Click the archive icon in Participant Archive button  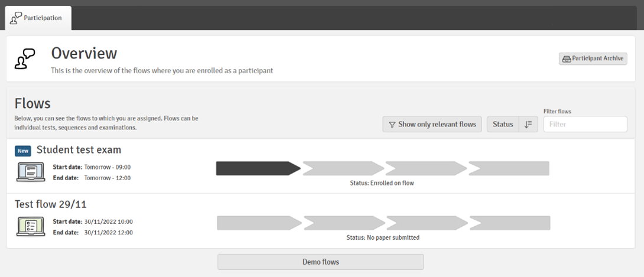coord(567,59)
